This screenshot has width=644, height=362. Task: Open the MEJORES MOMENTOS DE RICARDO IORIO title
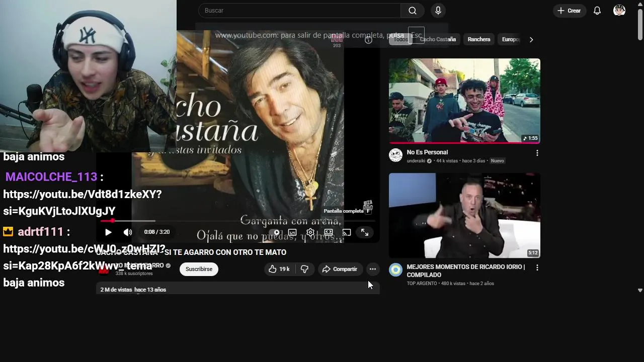[465, 271]
